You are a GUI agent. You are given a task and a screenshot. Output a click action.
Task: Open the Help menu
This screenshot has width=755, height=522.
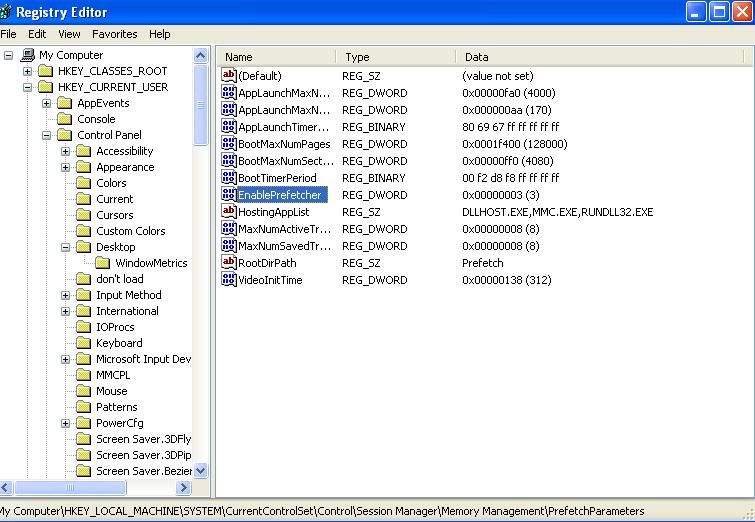(x=159, y=34)
